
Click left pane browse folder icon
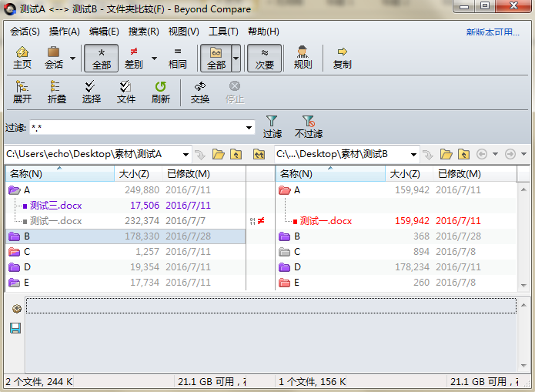219,155
